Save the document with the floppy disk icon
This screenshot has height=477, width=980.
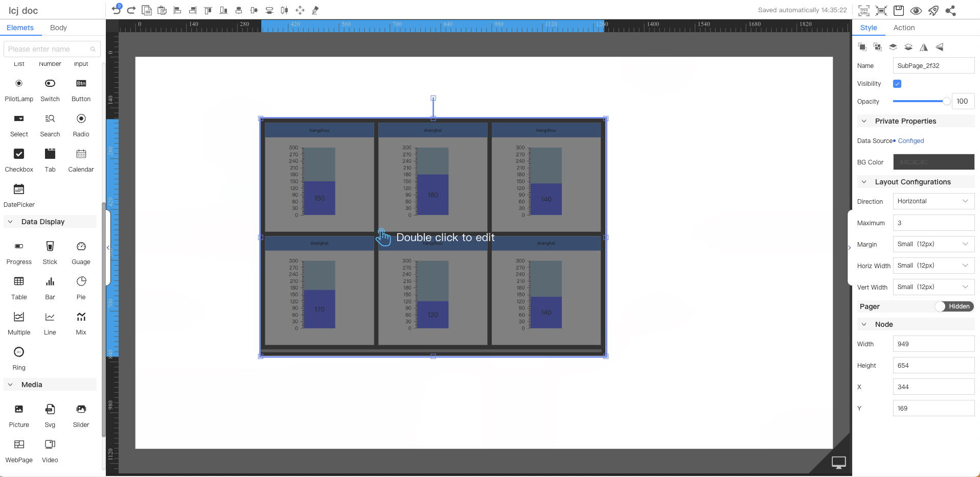tap(899, 10)
